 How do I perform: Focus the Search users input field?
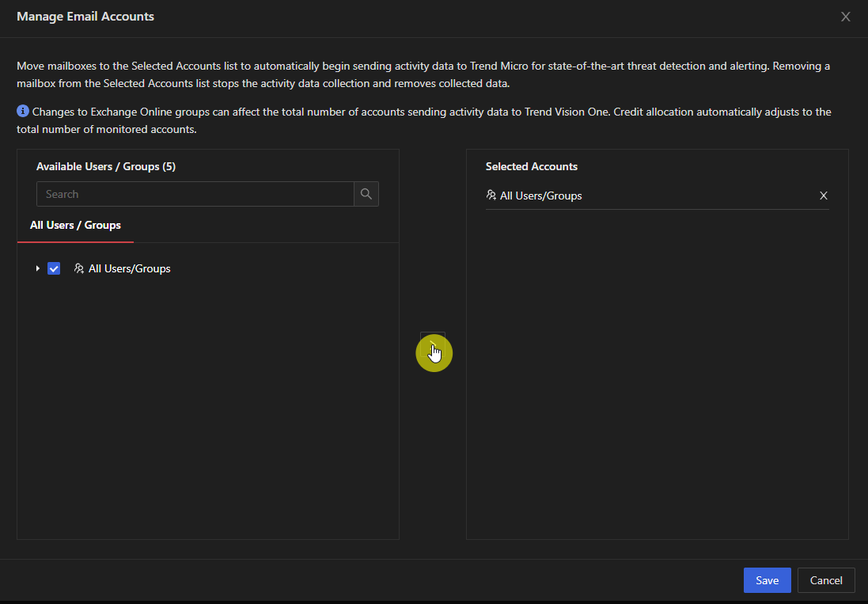click(195, 194)
